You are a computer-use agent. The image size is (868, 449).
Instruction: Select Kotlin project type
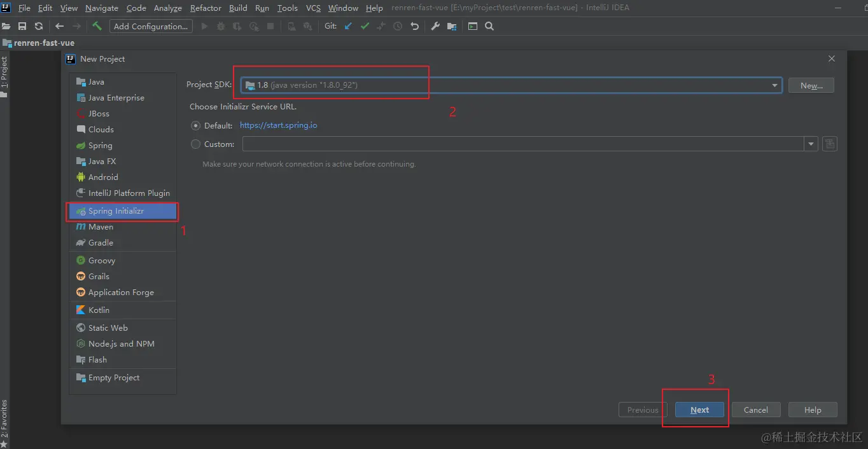click(123, 310)
